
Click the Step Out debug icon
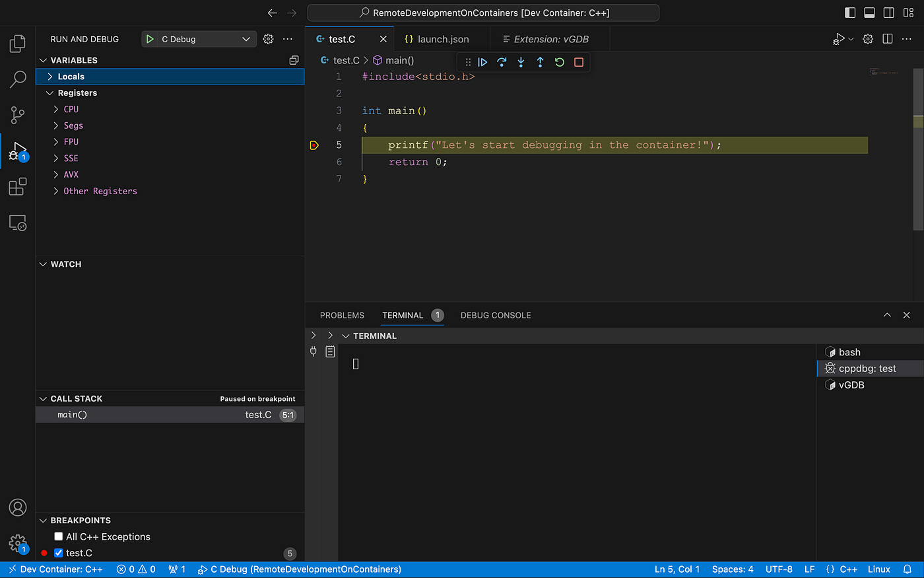click(540, 62)
